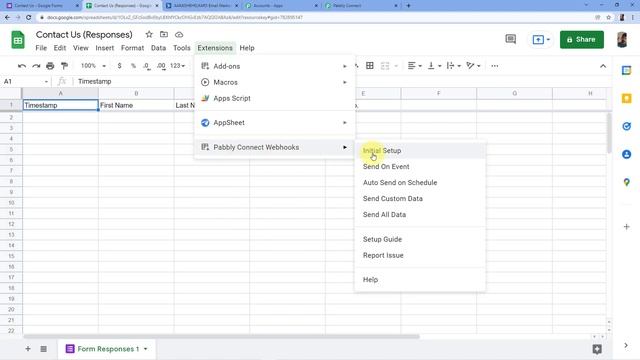Open the Form Responses 1 tab dropdown arrow
The image size is (640, 360).
tap(145, 349)
